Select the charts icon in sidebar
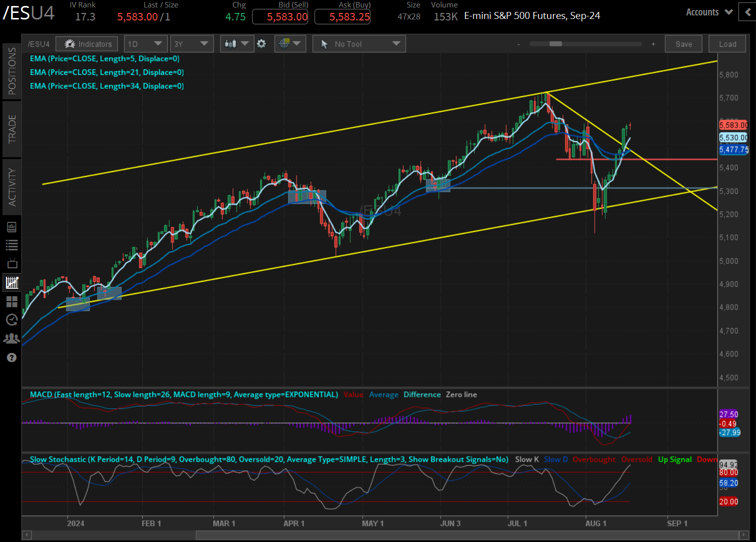This screenshot has width=756, height=542. 12,283
